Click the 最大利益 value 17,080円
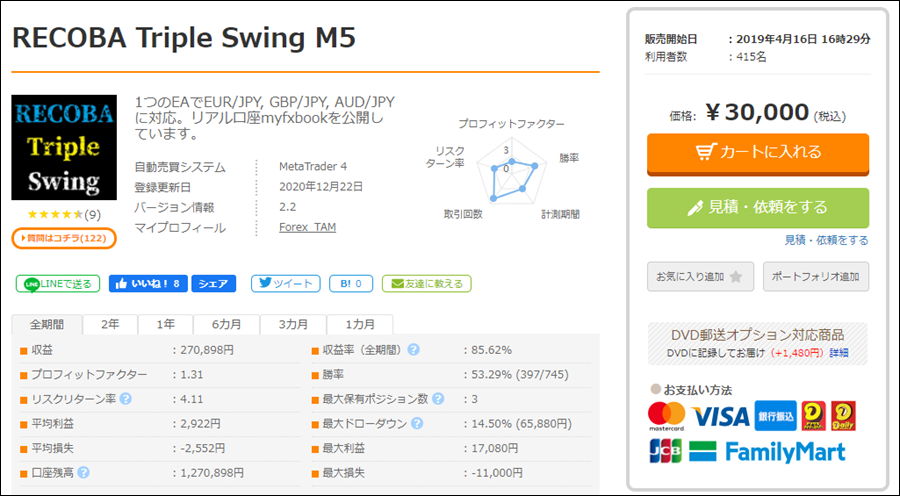The width and height of the screenshot is (900, 496). click(495, 448)
